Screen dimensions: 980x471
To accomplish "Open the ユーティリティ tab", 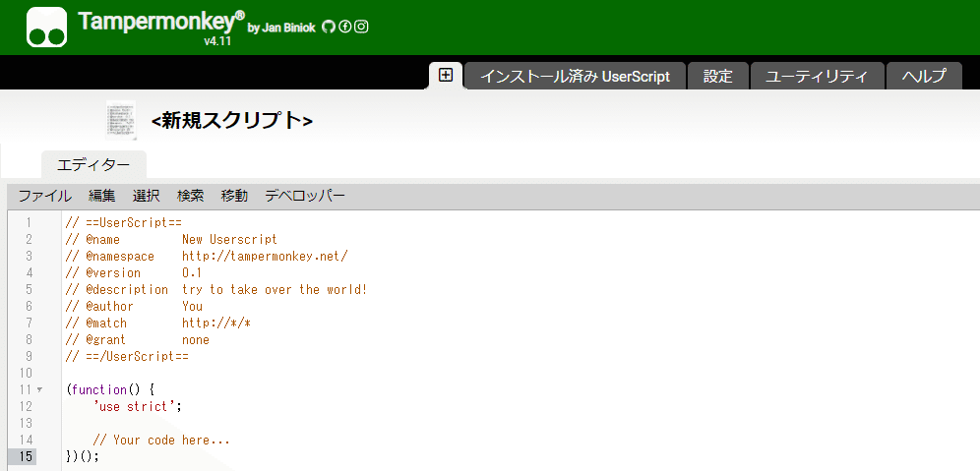I will [817, 77].
